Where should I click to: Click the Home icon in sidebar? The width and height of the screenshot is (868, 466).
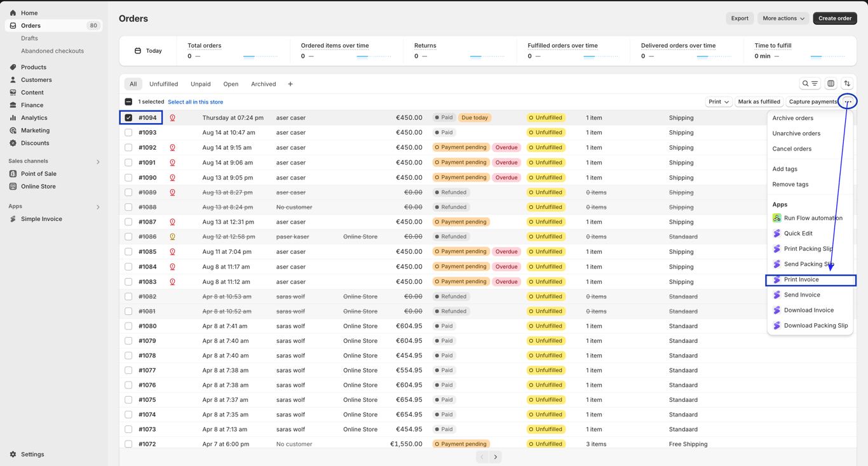pos(13,13)
